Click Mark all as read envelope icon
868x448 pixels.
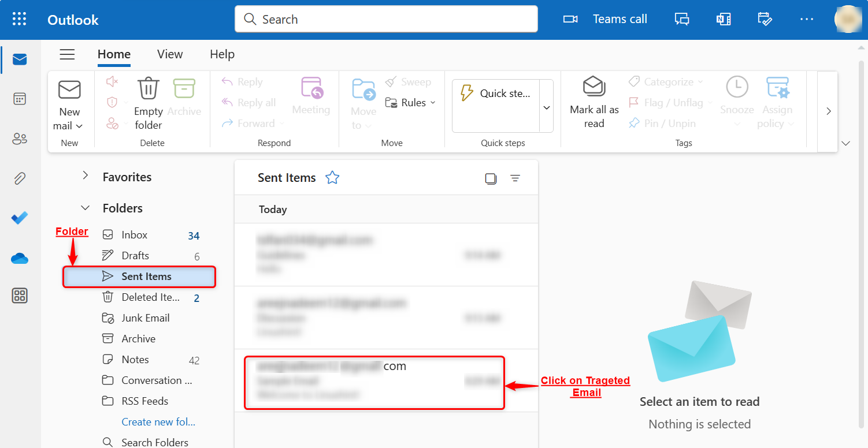[x=594, y=87]
